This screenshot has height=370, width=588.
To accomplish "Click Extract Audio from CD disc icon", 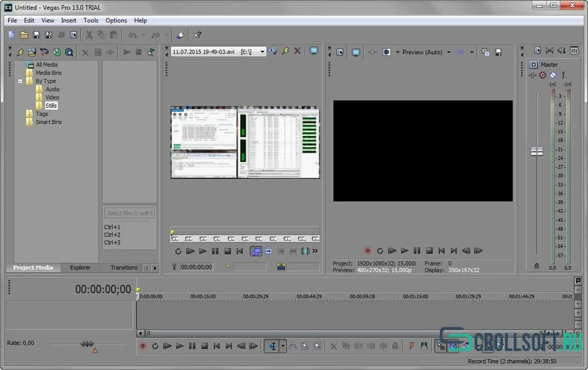I will (57, 52).
